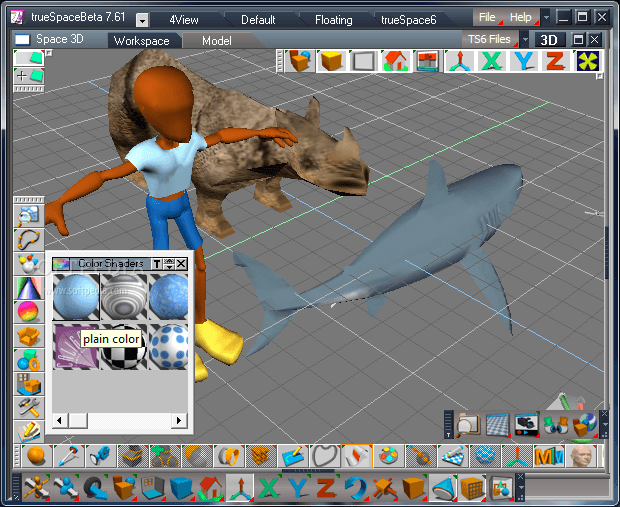
Task: Click the 4View layout button
Action: click(183, 19)
